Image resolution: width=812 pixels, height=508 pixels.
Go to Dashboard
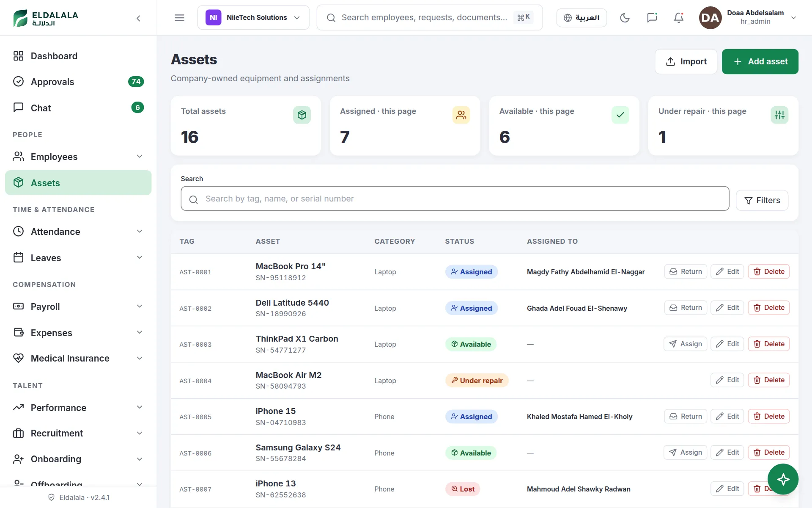tap(78, 56)
